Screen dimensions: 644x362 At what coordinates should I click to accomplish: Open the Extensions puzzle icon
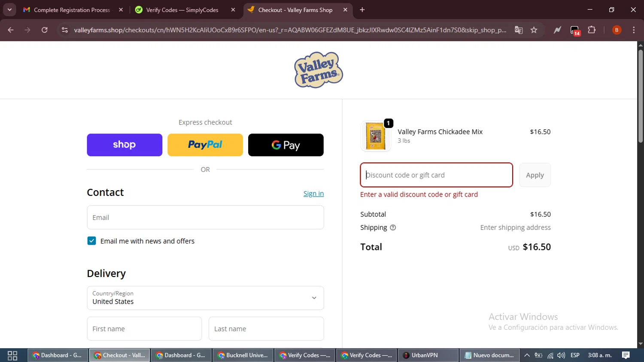[592, 30]
